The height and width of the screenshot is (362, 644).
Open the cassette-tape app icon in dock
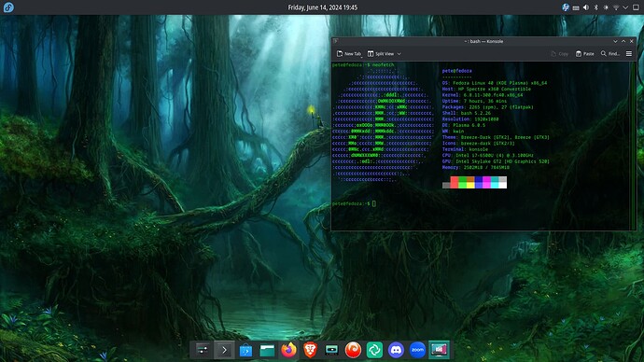click(x=331, y=350)
